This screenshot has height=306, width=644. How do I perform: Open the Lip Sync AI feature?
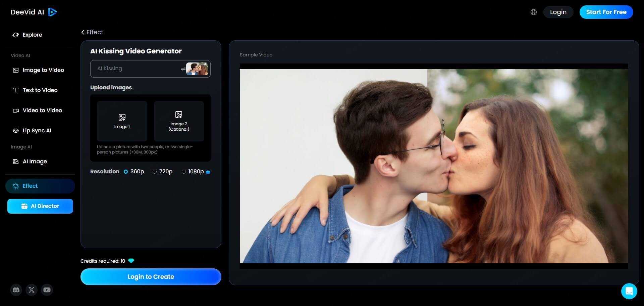37,130
